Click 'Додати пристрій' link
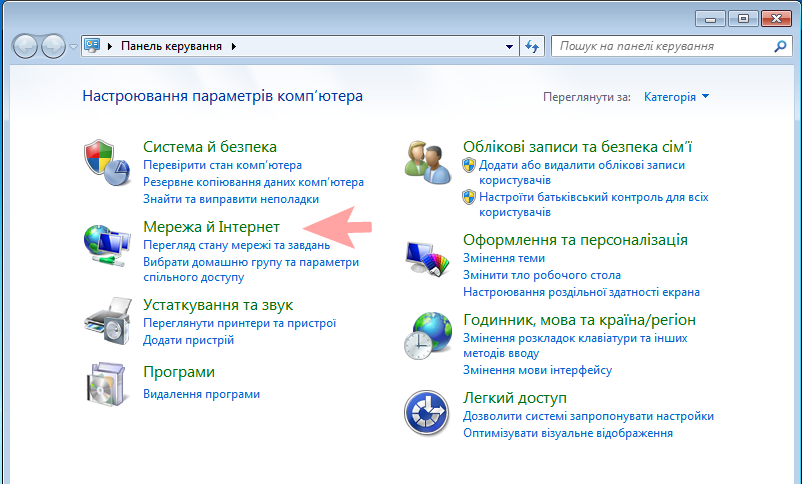The height and width of the screenshot is (484, 802). 188,340
